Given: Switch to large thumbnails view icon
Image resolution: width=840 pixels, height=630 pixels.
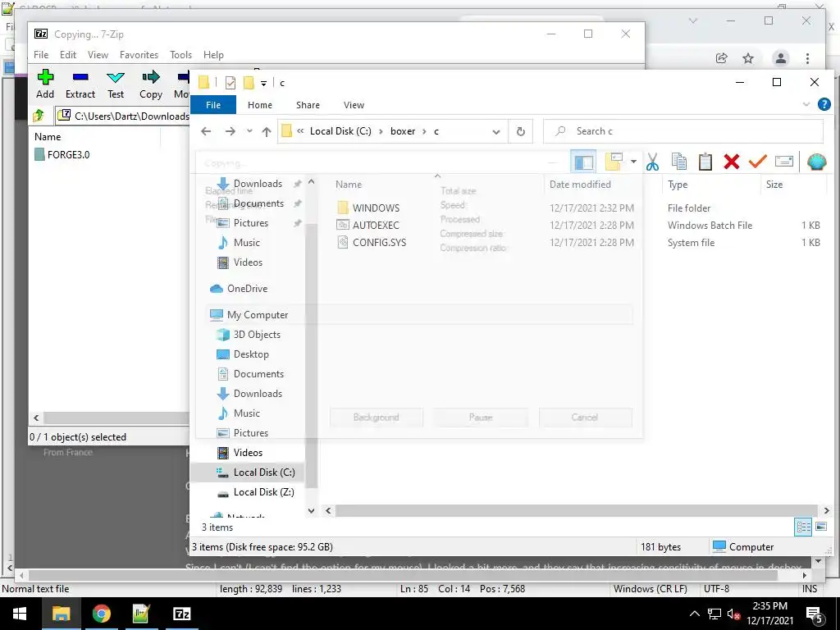Looking at the screenshot, I should [x=820, y=527].
